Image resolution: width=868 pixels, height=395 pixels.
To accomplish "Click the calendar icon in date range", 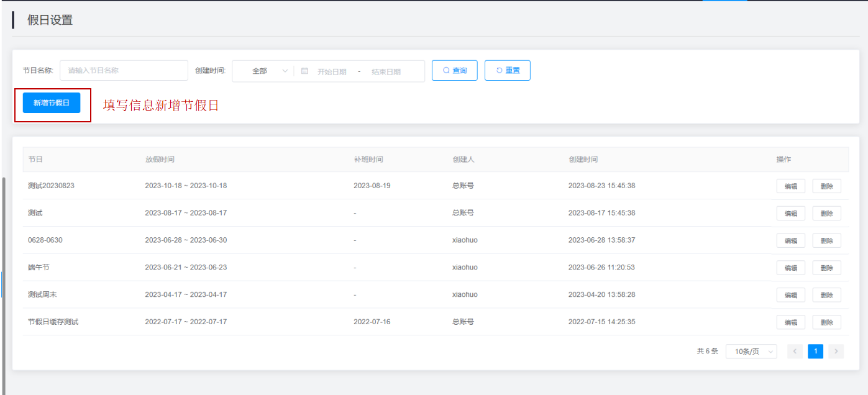I will (304, 71).
